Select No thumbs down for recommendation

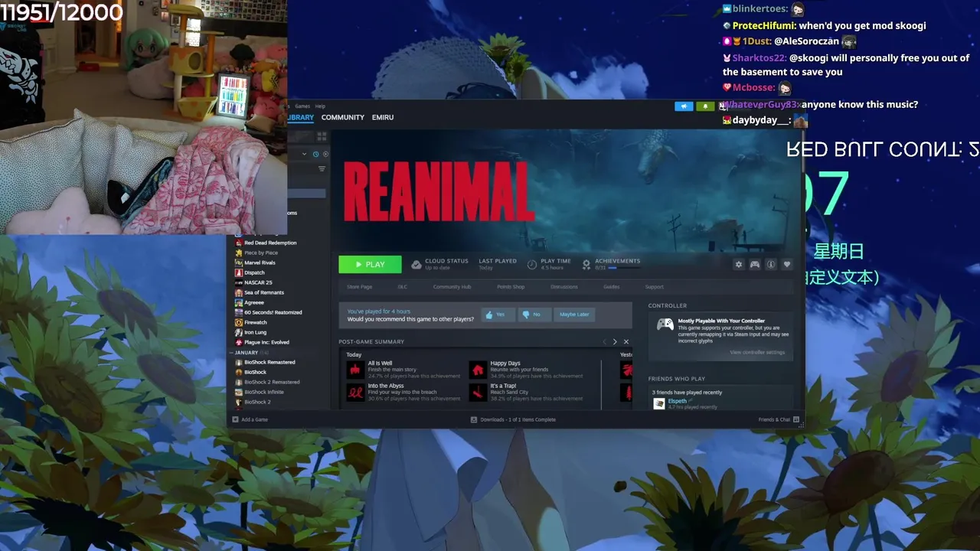(x=534, y=315)
